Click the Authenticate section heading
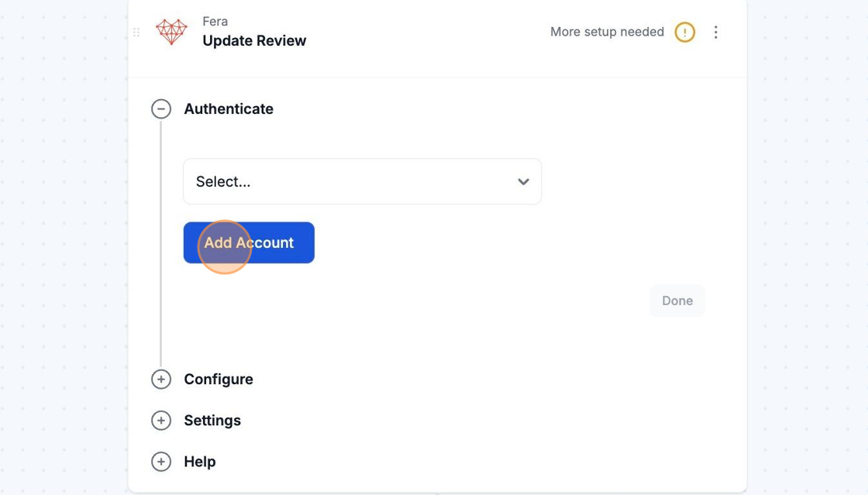The width and height of the screenshot is (868, 495). click(x=229, y=109)
